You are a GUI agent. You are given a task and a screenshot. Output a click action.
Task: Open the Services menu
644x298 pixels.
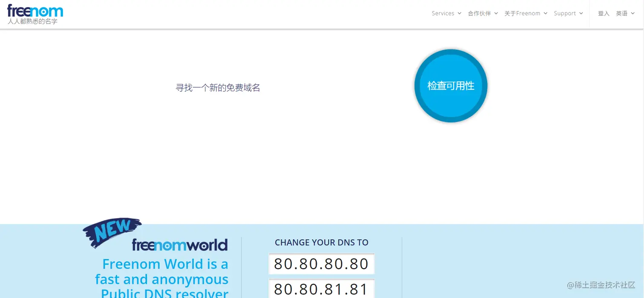(x=446, y=13)
